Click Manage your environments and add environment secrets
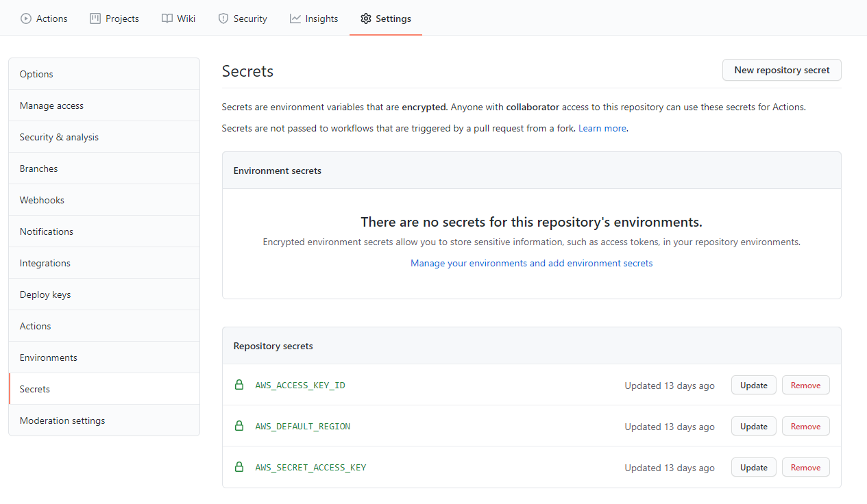Viewport: 867px width, 504px height. pos(531,263)
